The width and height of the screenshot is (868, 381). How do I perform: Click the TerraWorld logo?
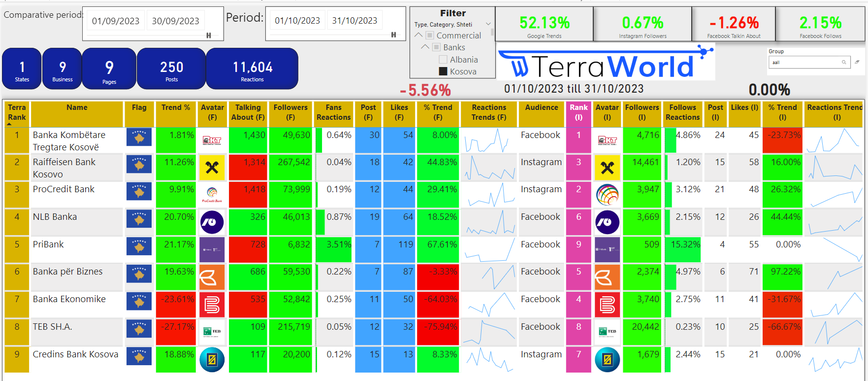tap(606, 62)
